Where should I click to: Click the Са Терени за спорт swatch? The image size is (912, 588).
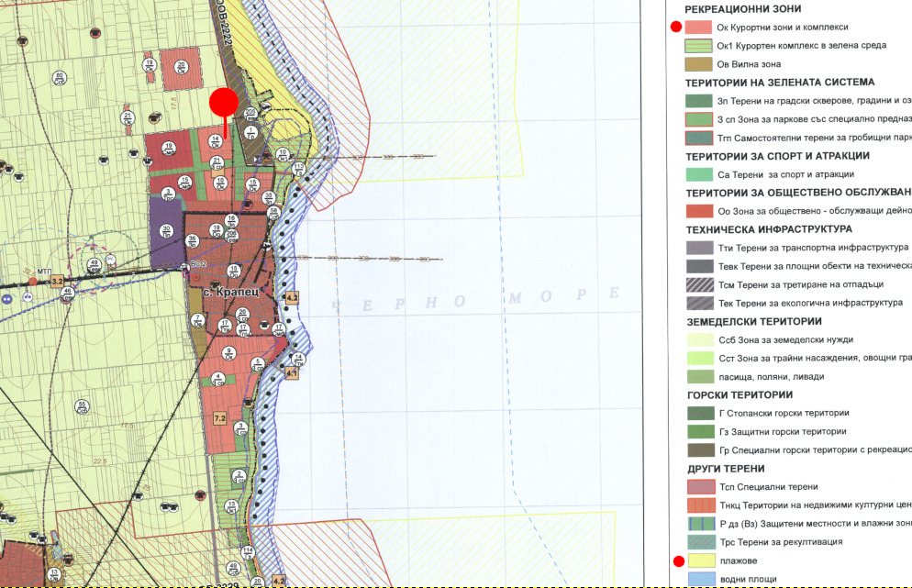click(x=699, y=174)
